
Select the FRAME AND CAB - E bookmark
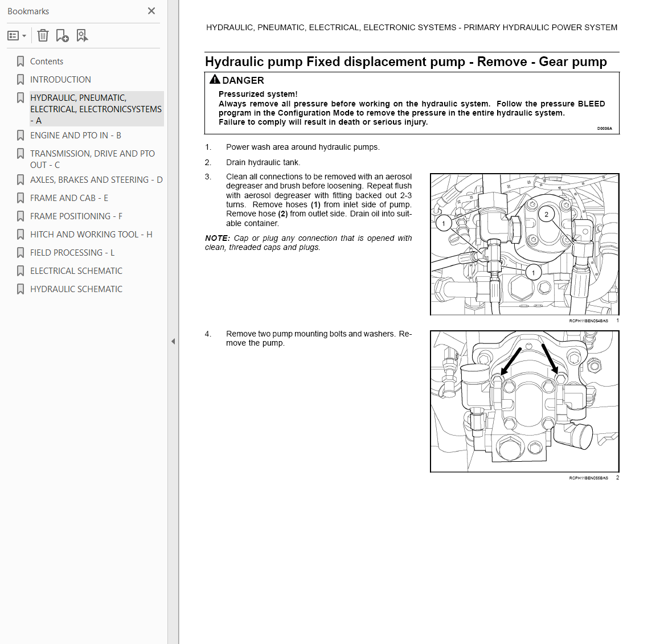pyautogui.click(x=69, y=198)
